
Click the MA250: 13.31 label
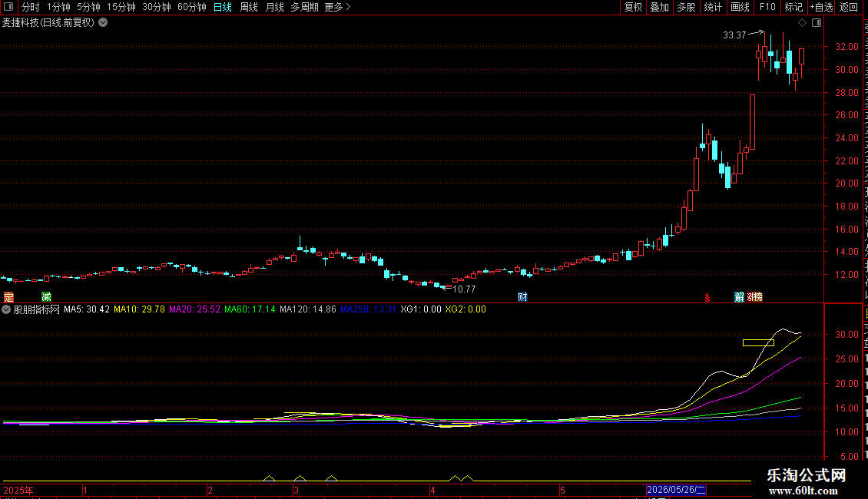coord(368,309)
